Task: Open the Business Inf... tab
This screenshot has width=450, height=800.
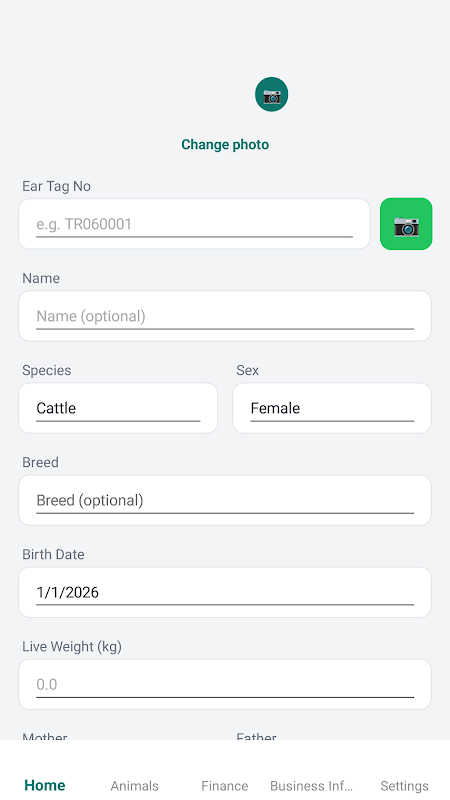Action: point(311,786)
